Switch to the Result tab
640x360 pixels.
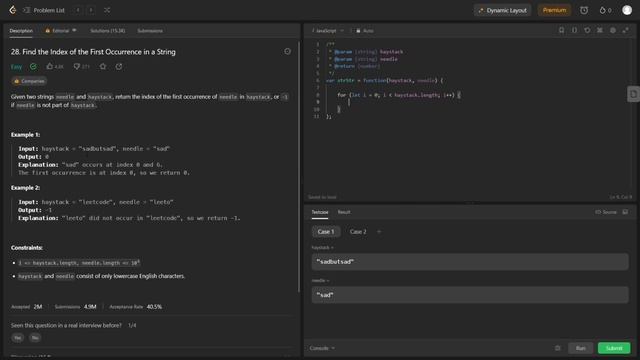point(344,212)
